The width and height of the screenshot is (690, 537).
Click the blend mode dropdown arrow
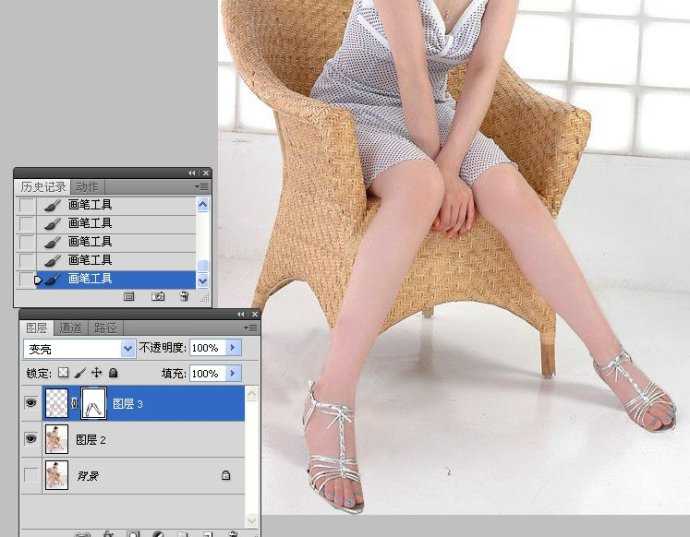(x=128, y=349)
